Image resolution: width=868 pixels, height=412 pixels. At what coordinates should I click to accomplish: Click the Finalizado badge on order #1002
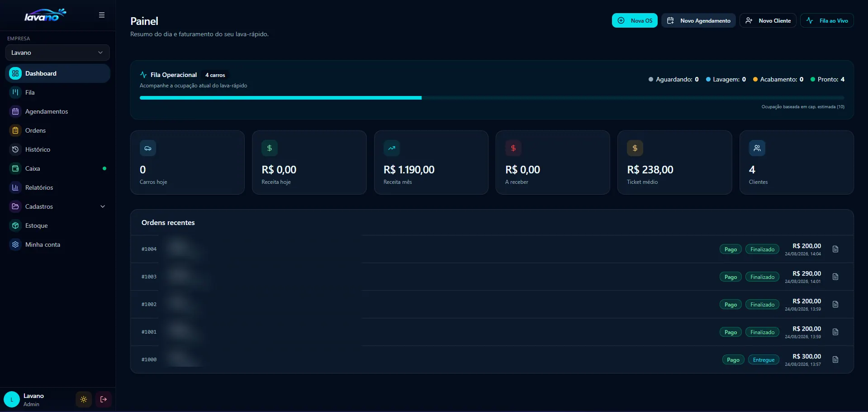[x=762, y=305]
